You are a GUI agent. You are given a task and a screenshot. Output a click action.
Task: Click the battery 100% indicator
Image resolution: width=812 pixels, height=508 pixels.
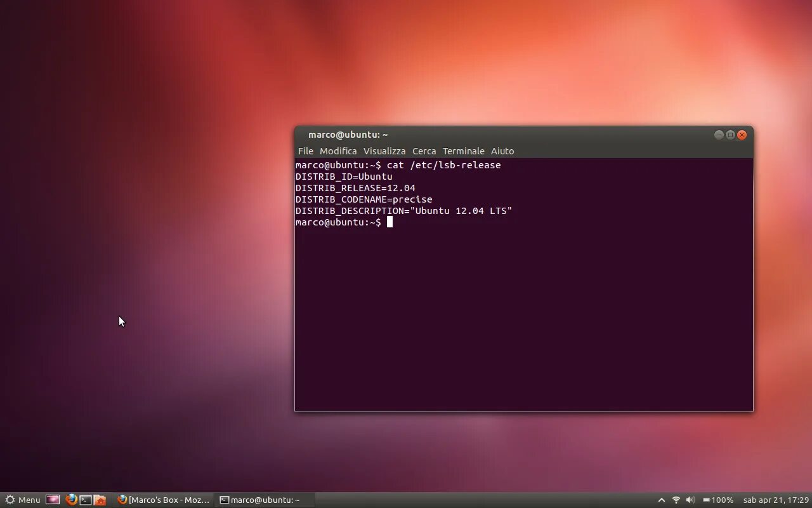[717, 500]
